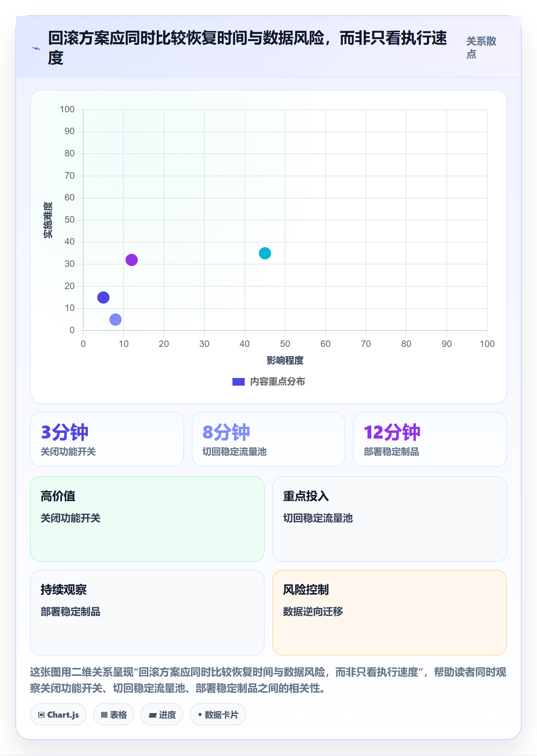Click the 内容重点分布 legend label
This screenshot has height=756, width=537.
[277, 382]
